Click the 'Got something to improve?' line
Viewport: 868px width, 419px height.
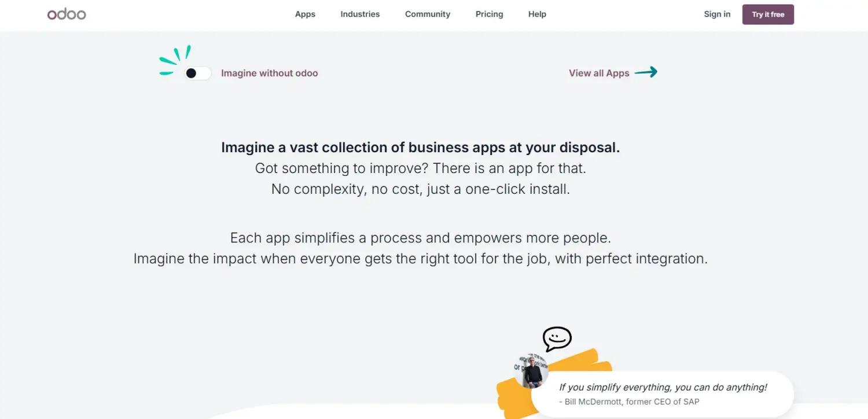421,168
